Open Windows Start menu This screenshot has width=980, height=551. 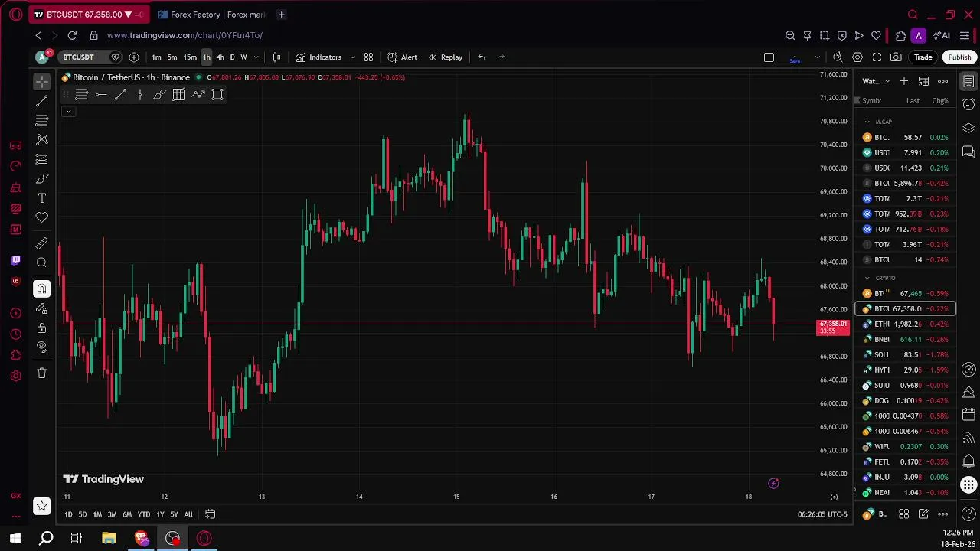click(x=15, y=538)
